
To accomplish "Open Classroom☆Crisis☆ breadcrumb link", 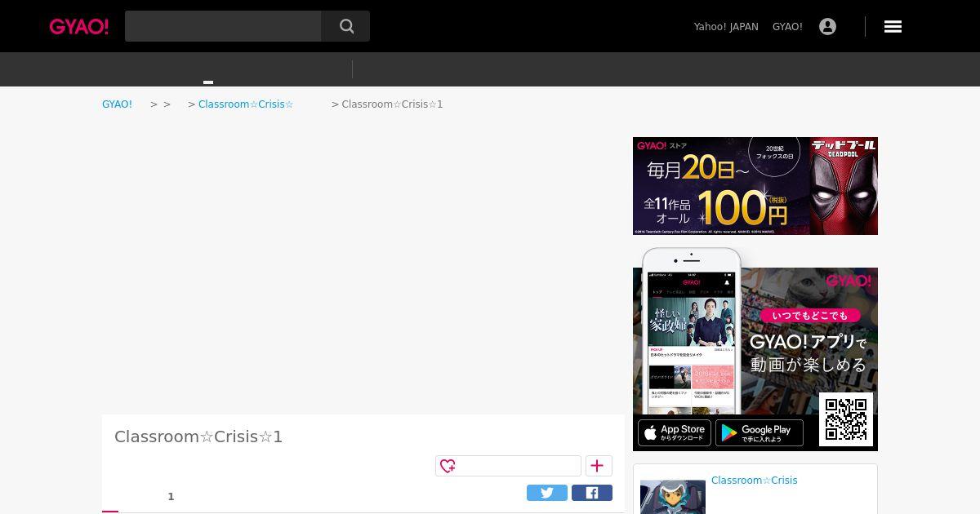I will [x=246, y=104].
